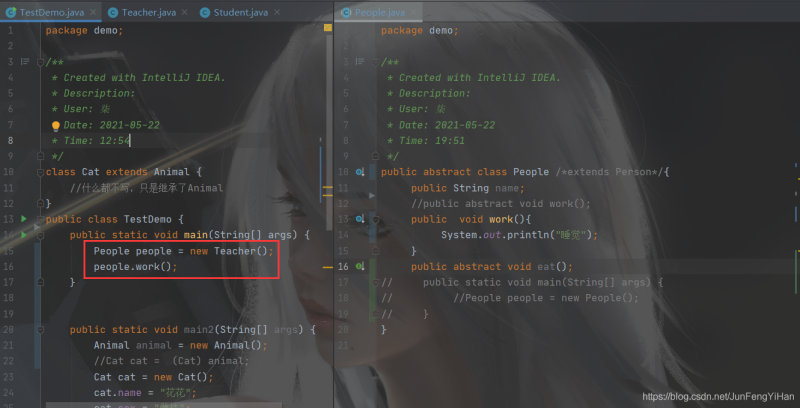The width and height of the screenshot is (800, 408).
Task: Show overriding methods icon beside work() line 13
Action: click(360, 219)
